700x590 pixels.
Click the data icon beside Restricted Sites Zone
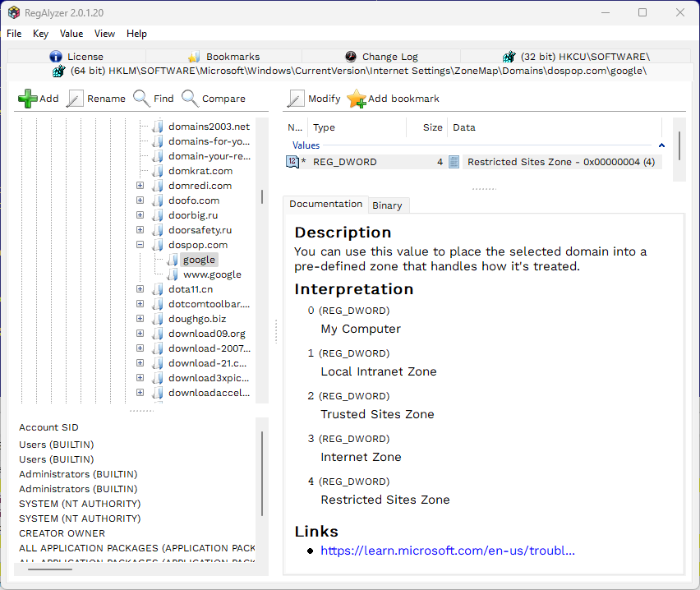[x=454, y=162]
